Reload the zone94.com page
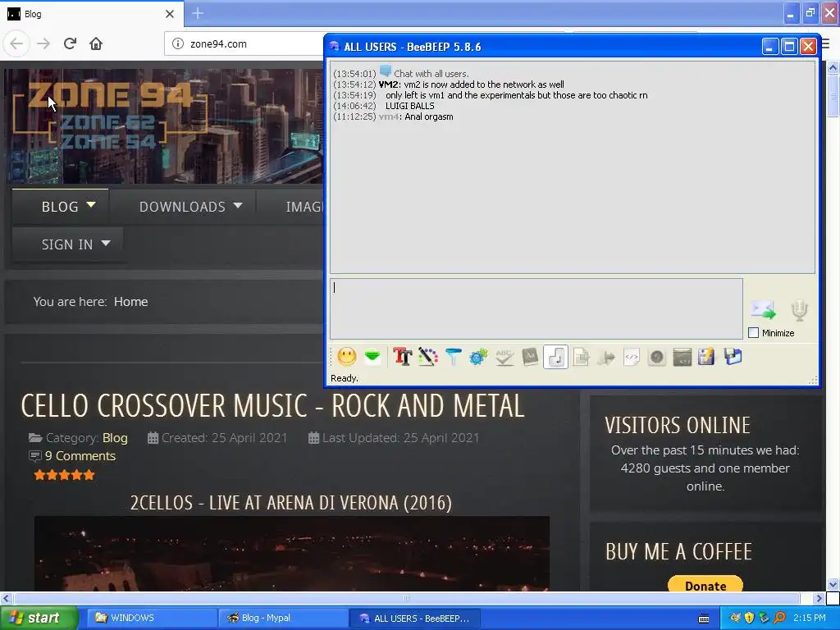 point(70,44)
